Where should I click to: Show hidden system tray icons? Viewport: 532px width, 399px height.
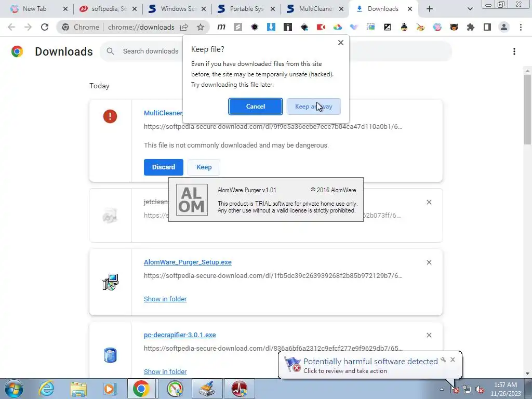click(442, 390)
